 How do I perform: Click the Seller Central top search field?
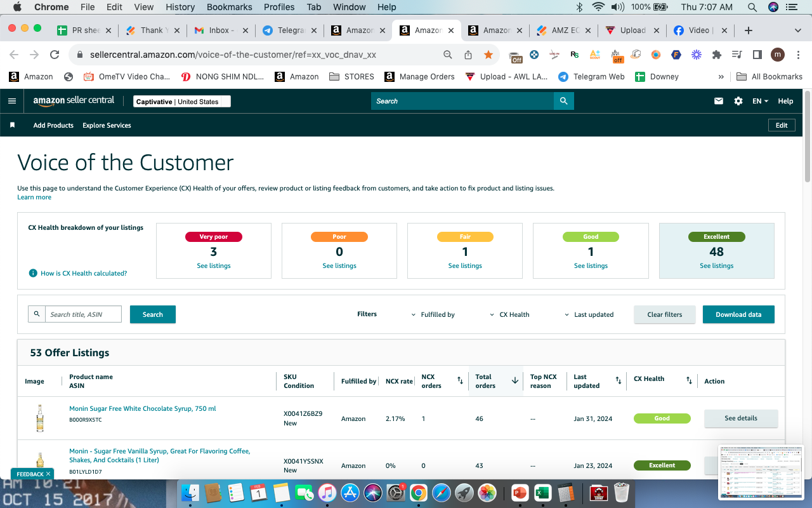coord(462,101)
